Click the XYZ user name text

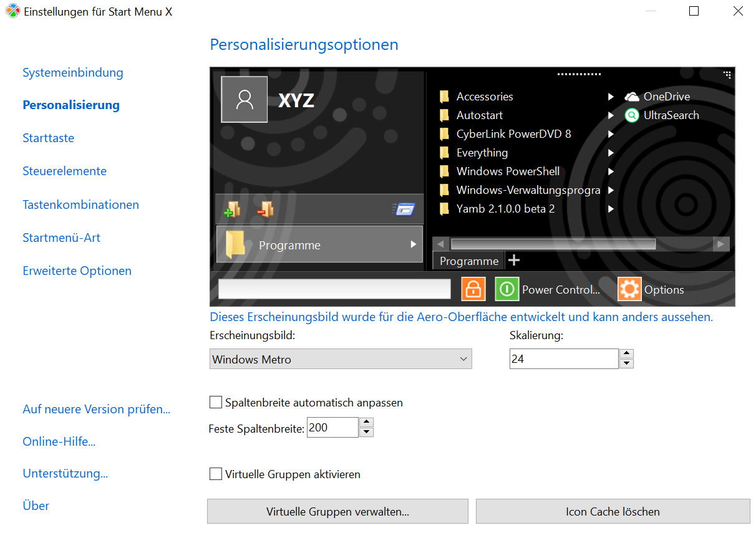pos(296,100)
